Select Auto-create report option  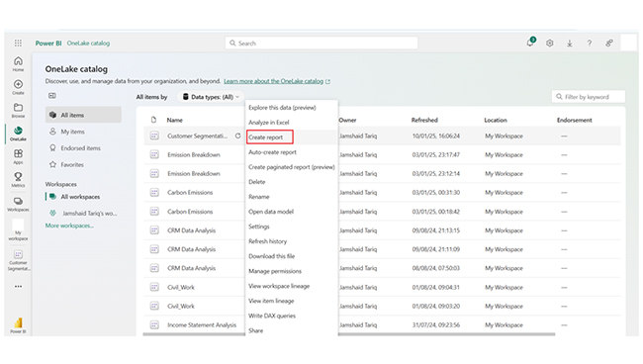(x=272, y=152)
